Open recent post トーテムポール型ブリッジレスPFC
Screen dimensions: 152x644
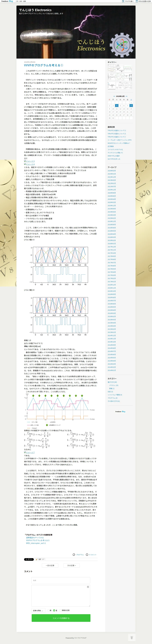pos(120,140)
